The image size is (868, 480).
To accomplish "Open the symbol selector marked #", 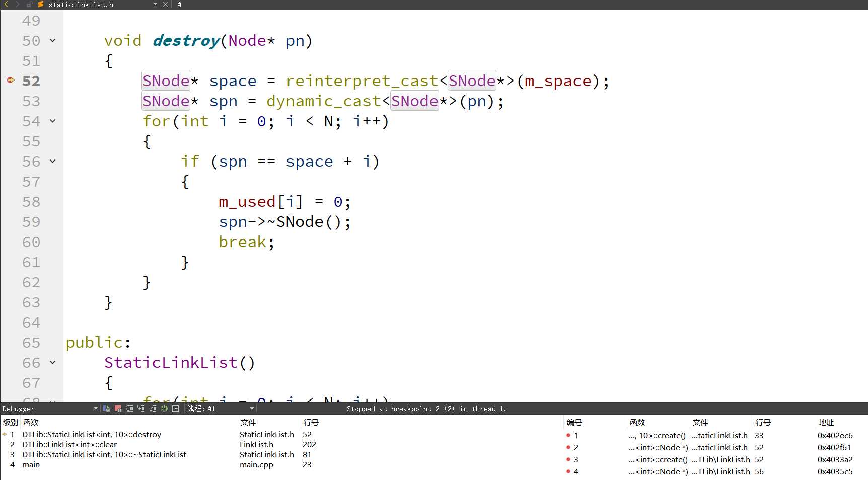I will click(x=180, y=5).
